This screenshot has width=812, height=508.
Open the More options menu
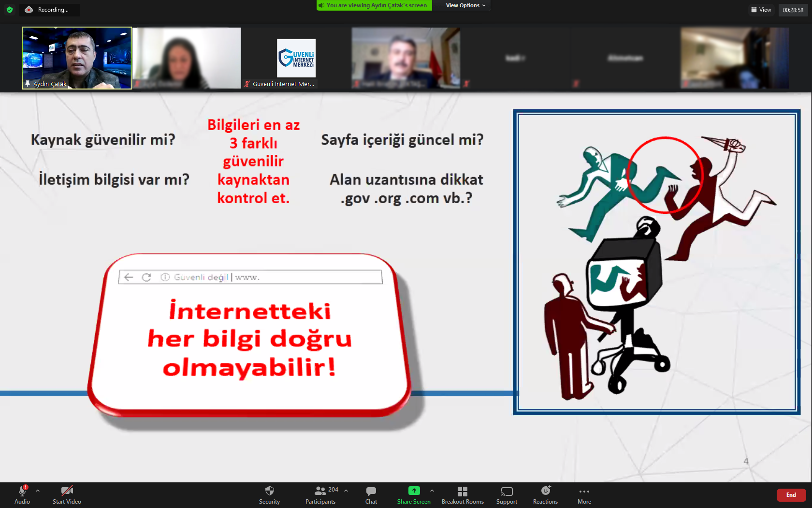tap(584, 494)
